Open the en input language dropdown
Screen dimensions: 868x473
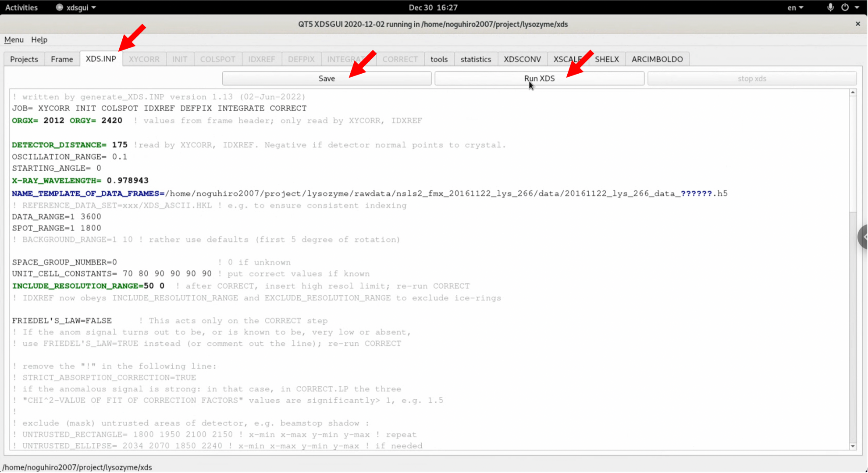(x=795, y=7)
